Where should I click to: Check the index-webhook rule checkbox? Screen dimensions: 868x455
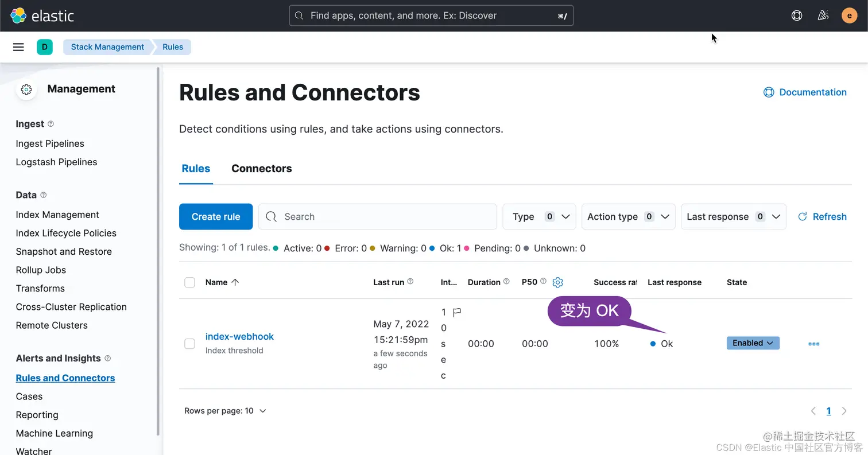pos(189,344)
